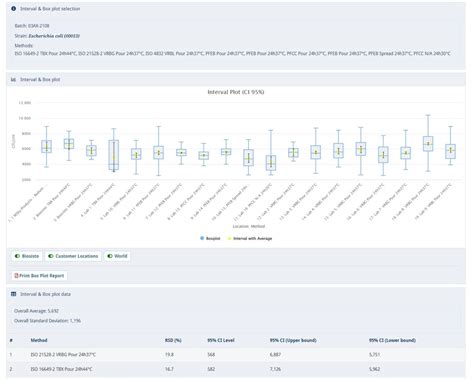Collapse the 'Interval & Box plot data' panel header
The height and width of the screenshot is (380, 474).
point(236,294)
